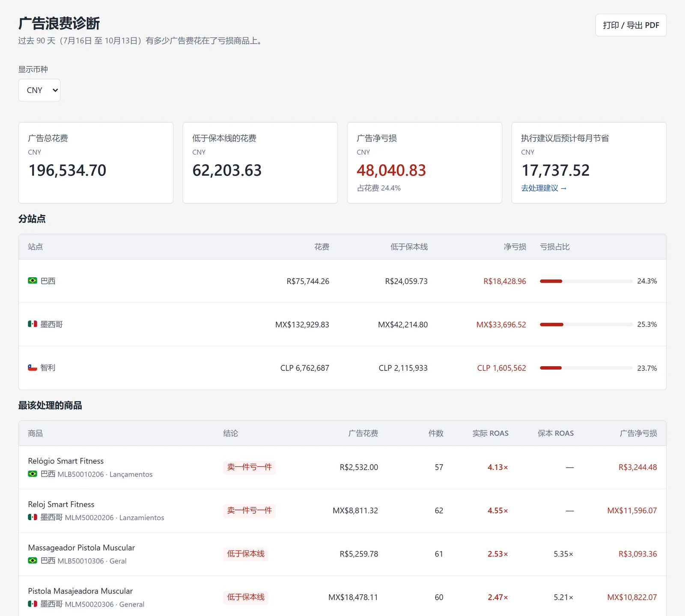The height and width of the screenshot is (616, 685).
Task: Select product name Massageador Pistola Muscular
Action: click(81, 548)
